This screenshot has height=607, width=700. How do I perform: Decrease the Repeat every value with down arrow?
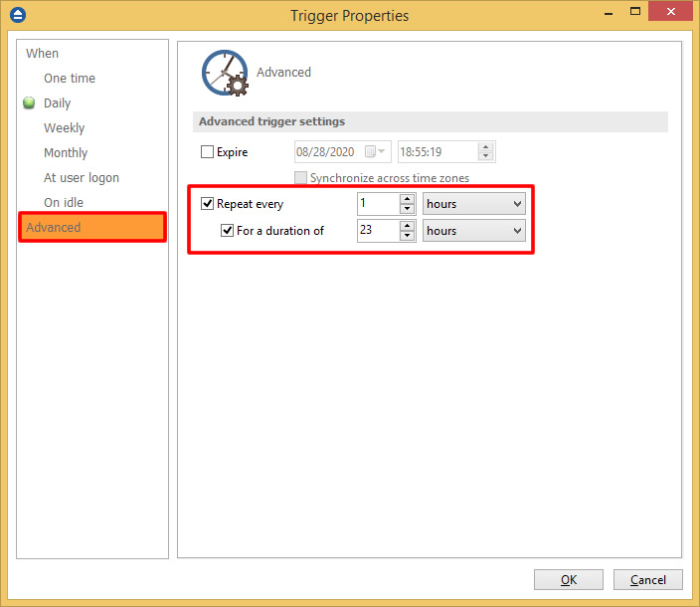click(x=407, y=209)
